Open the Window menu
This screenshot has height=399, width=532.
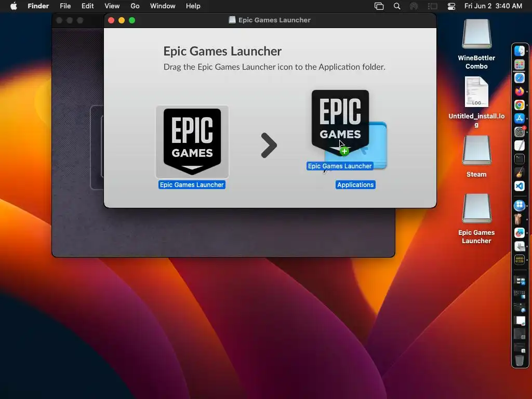[x=163, y=6]
